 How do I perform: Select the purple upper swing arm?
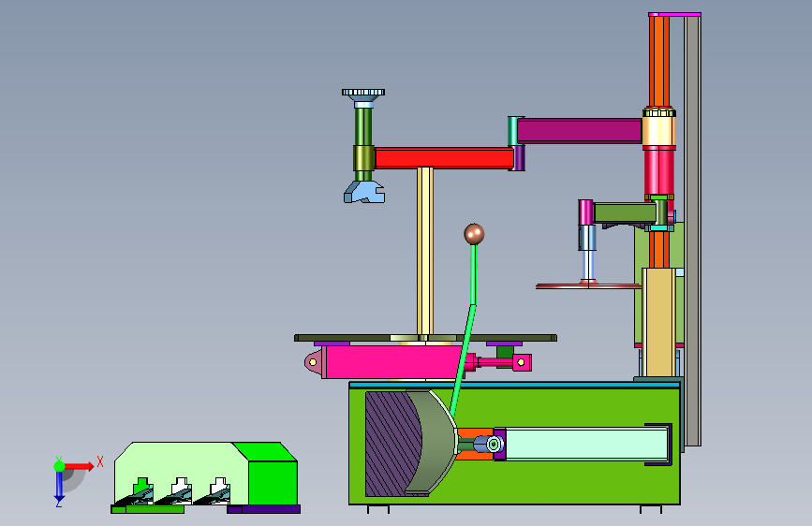click(580, 131)
